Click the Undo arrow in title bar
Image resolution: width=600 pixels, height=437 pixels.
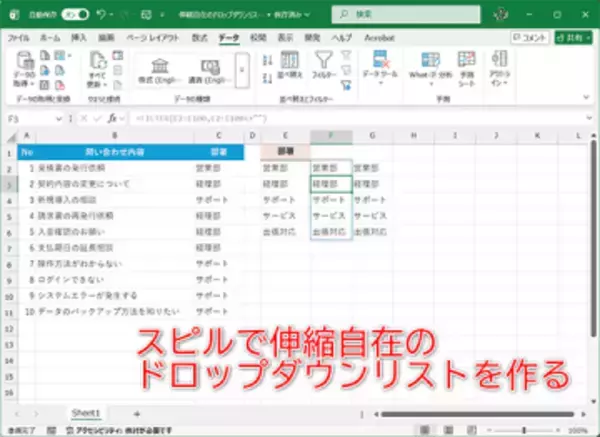point(101,15)
